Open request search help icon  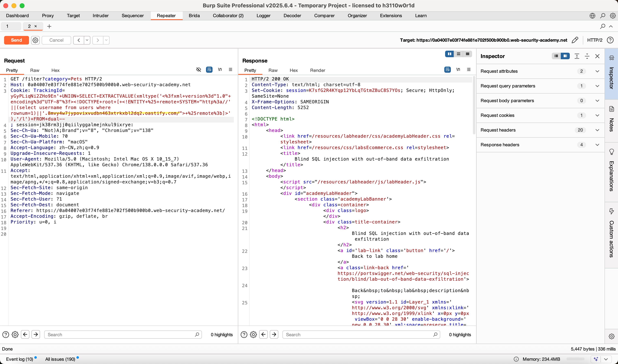coord(6,334)
